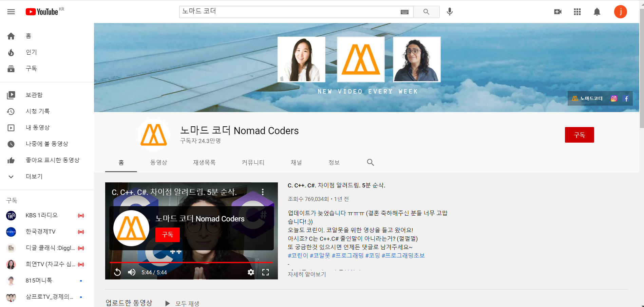The width and height of the screenshot is (644, 307).
Task: Click the video red progress bar
Action: [x=191, y=263]
